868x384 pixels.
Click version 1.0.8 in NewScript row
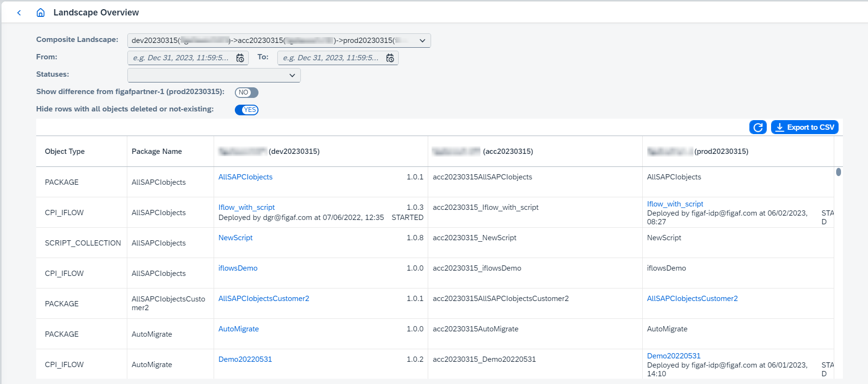[415, 238]
